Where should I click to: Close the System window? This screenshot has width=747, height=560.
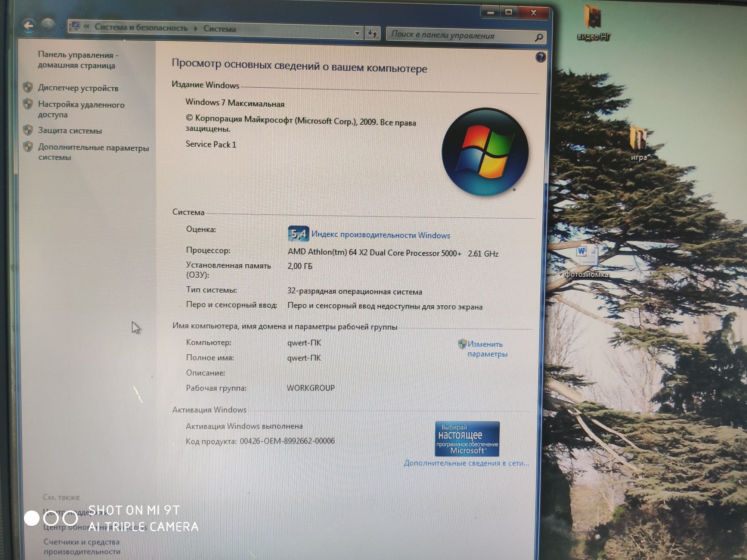point(533,13)
